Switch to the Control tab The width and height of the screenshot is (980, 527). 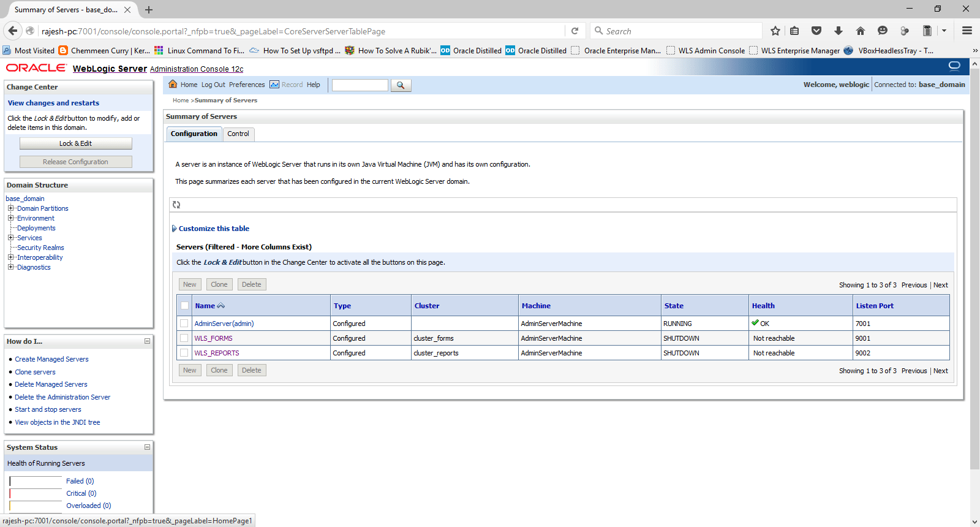click(x=238, y=134)
